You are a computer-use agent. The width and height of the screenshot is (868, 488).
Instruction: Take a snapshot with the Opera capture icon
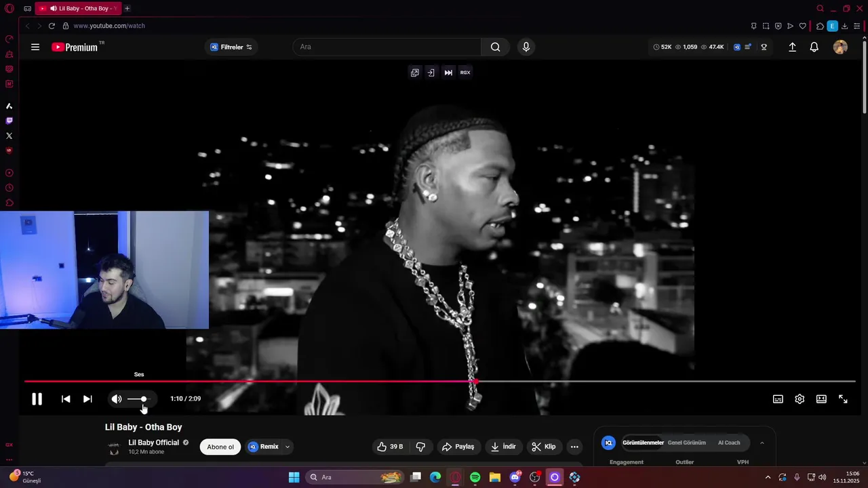point(766,26)
